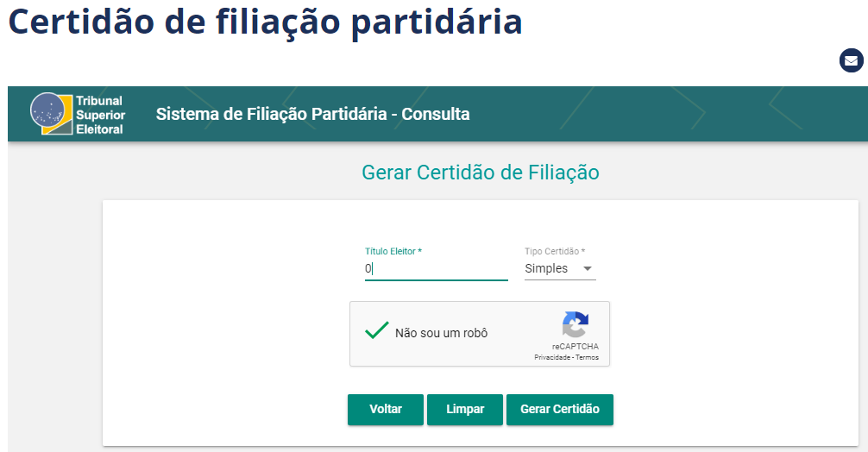Click the envelope mail icon
Viewport: 868px width, 452px height.
click(851, 61)
